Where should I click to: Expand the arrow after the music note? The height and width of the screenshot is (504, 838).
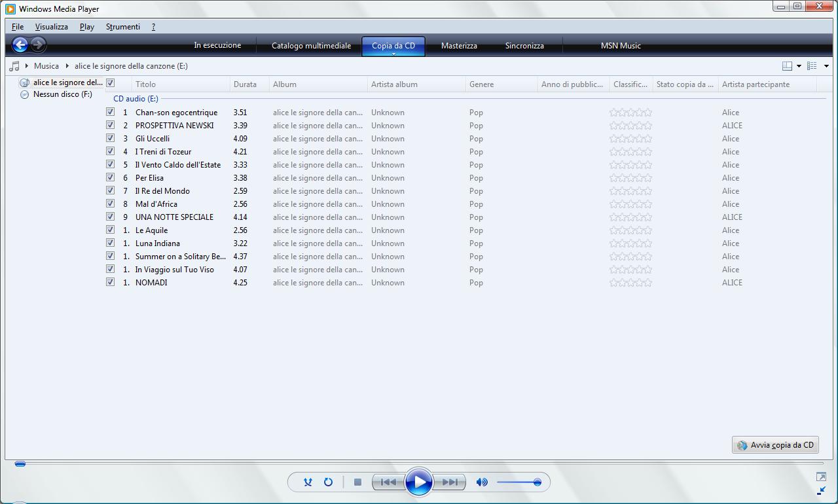(27, 66)
